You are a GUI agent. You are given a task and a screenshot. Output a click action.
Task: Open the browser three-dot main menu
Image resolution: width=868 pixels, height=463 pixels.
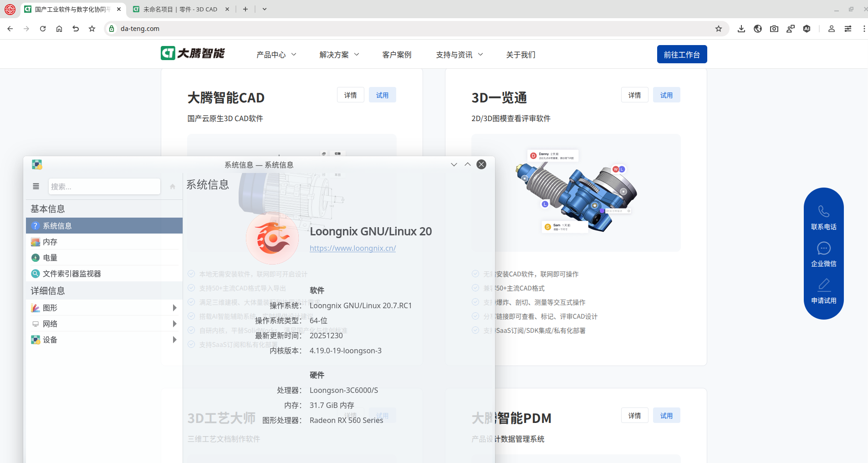(864, 29)
